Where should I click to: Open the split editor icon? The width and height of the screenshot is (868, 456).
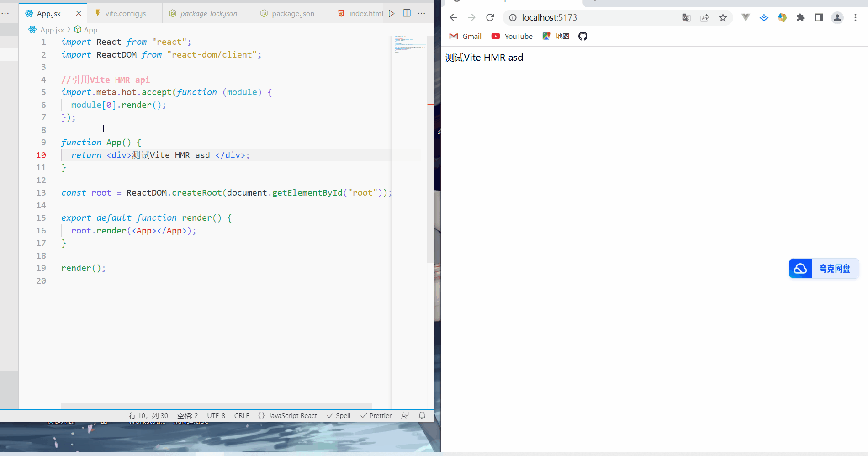coord(407,13)
